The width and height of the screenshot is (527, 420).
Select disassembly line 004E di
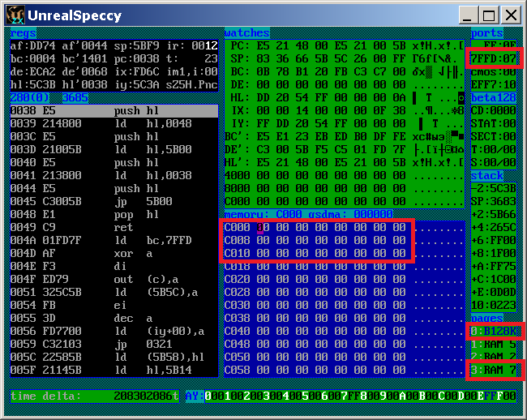114,267
